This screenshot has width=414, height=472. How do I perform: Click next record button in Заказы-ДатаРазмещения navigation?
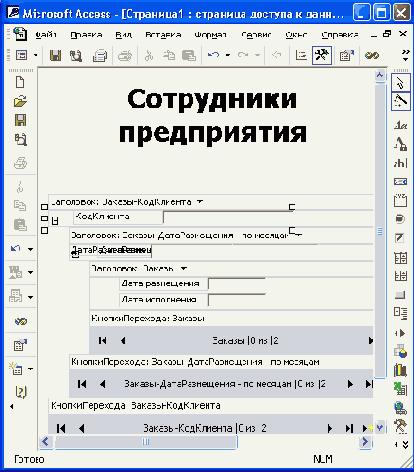tap(350, 384)
